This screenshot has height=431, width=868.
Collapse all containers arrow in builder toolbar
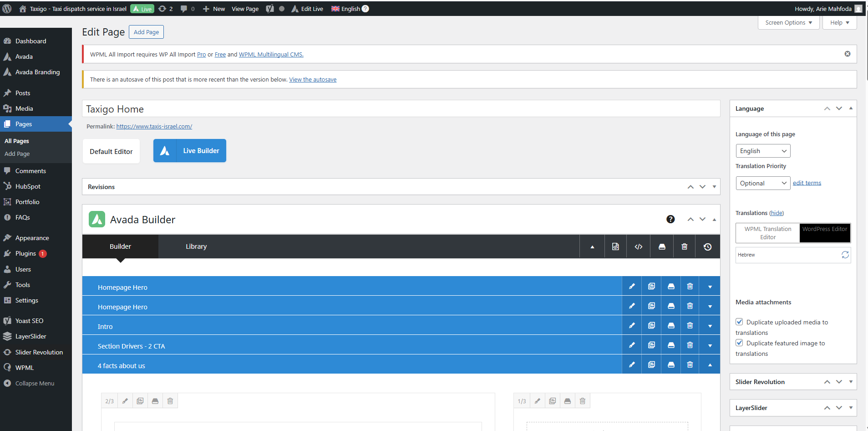592,246
